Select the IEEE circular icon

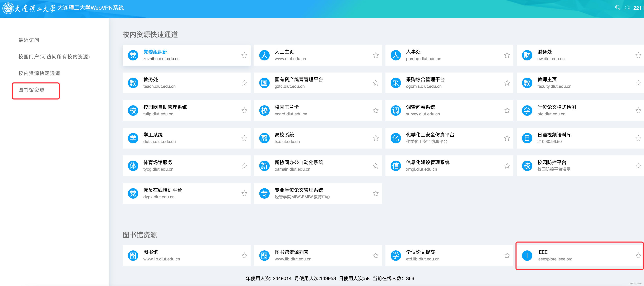coord(527,255)
